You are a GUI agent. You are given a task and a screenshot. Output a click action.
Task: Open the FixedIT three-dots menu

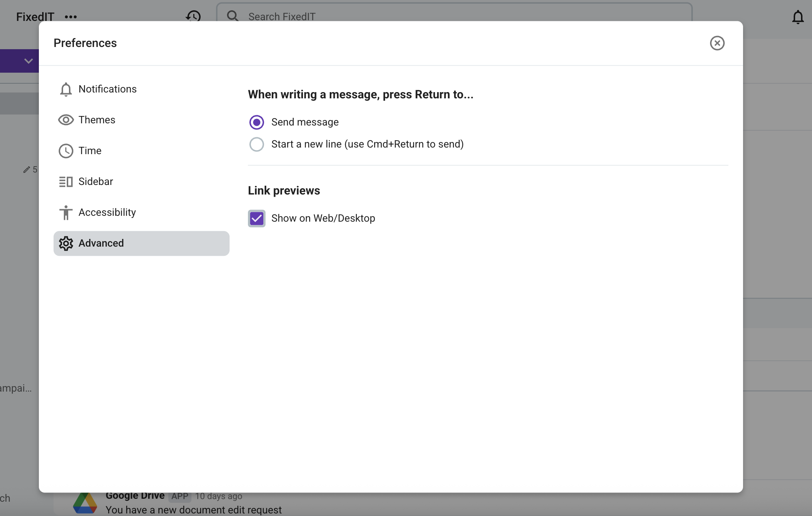click(x=70, y=17)
